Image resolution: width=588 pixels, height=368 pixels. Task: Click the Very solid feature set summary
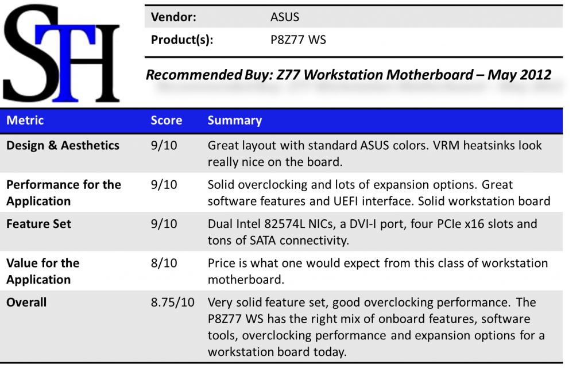(377, 327)
